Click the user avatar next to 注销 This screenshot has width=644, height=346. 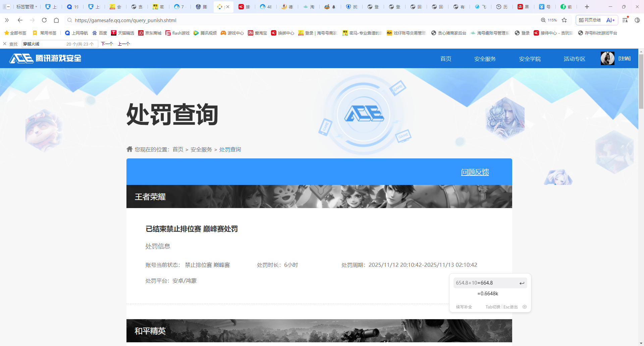607,58
